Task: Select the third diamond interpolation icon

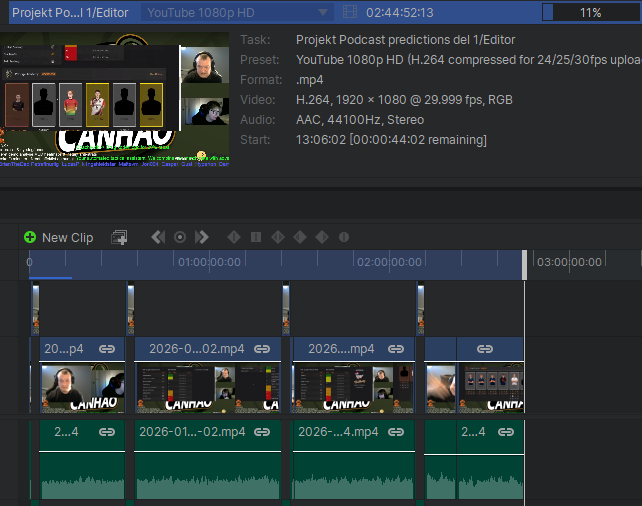Action: click(x=278, y=237)
